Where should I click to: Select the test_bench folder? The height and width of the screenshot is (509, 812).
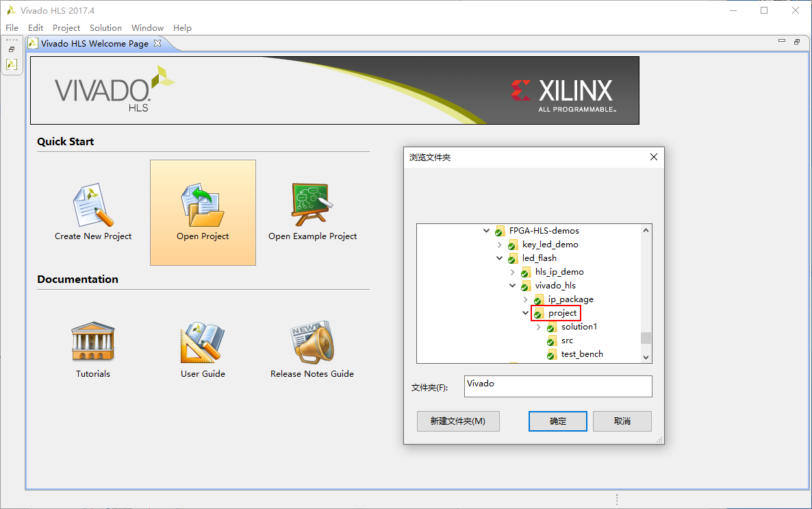coord(581,354)
